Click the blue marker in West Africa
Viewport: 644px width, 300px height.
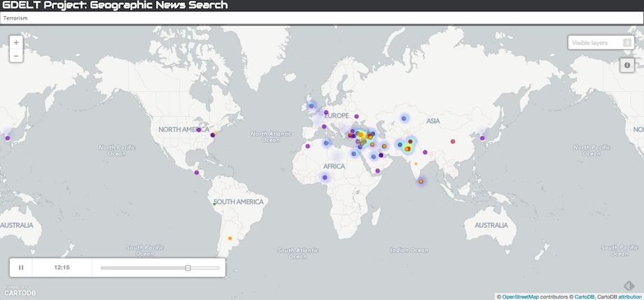pos(325,178)
